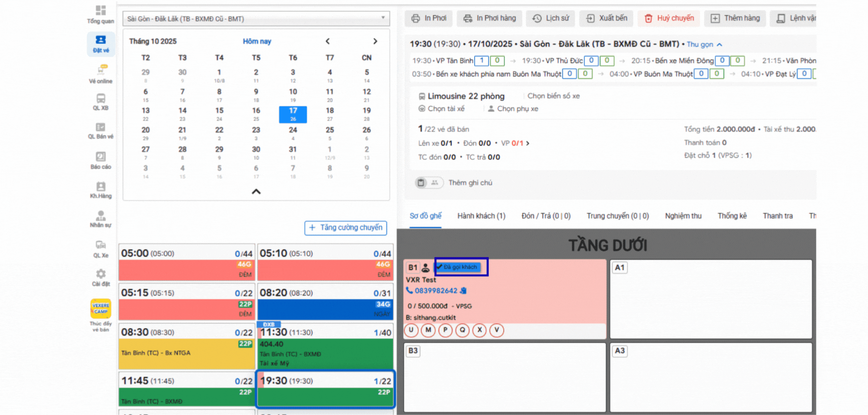Click the Tăng cường chuyến button

(346, 228)
